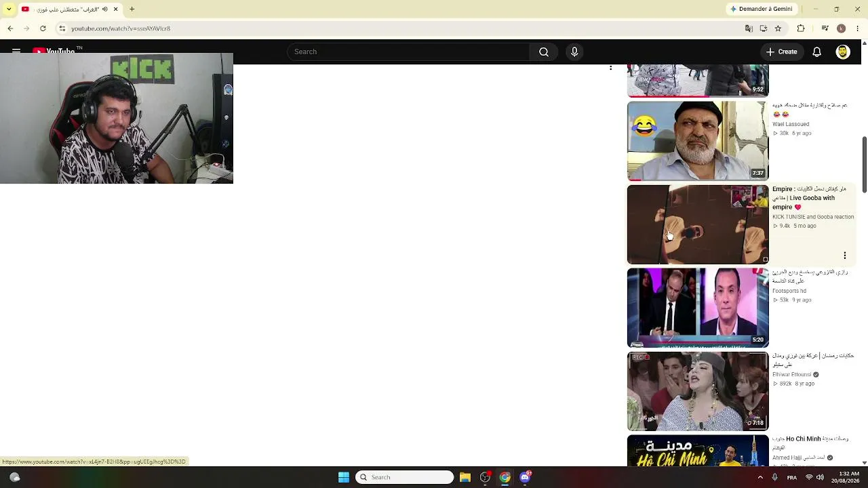This screenshot has width=868, height=488.
Task: Open the Elhiwar Ettounsi 7:18 video thumbnail
Action: pos(698,391)
